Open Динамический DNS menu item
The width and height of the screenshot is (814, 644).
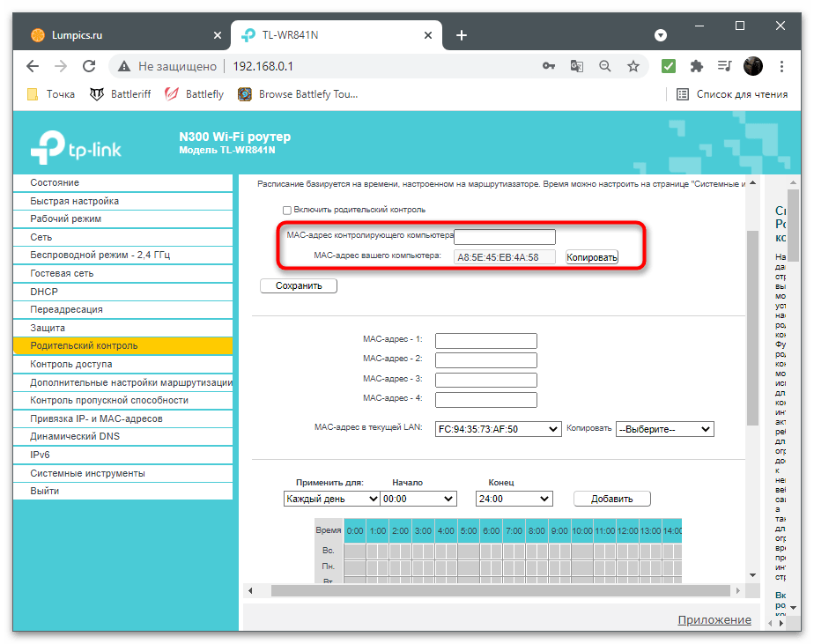pos(122,436)
